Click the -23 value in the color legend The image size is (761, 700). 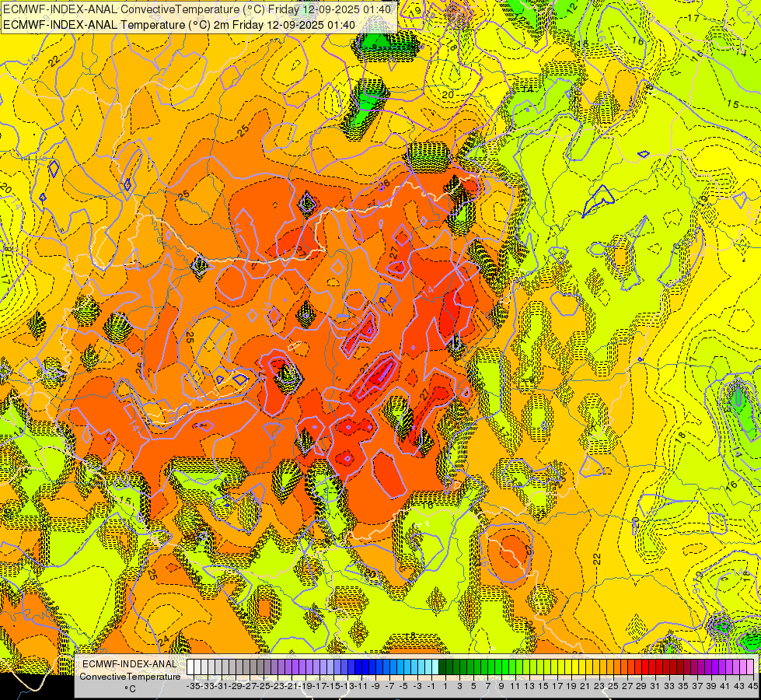[x=278, y=686]
